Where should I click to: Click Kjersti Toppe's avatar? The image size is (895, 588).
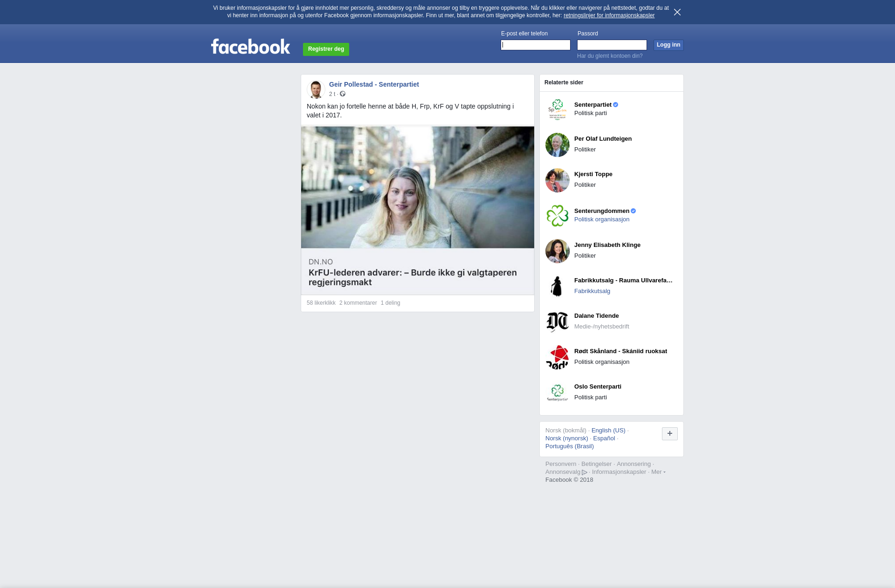(558, 180)
